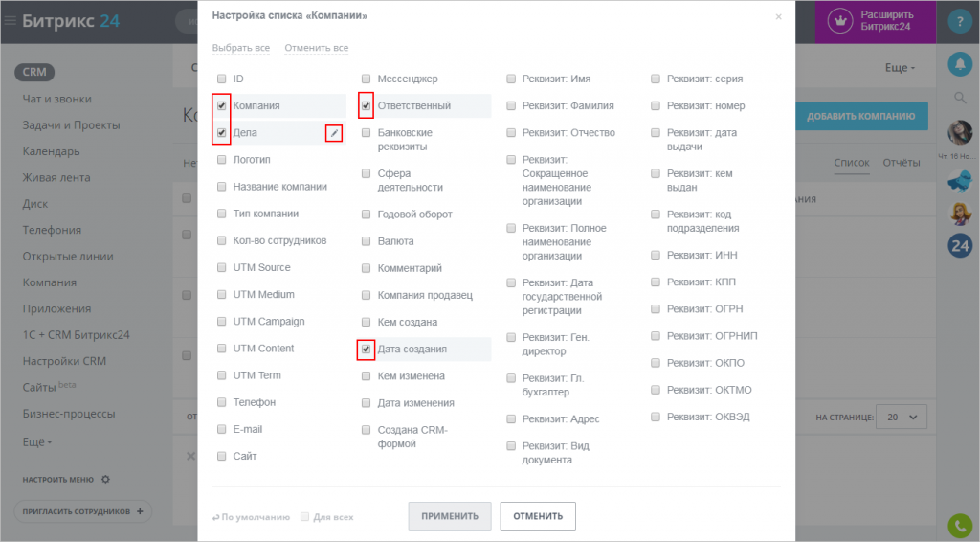This screenshot has height=542, width=980.
Task: Expand the Ещё item in left sidebar
Action: pyautogui.click(x=37, y=442)
